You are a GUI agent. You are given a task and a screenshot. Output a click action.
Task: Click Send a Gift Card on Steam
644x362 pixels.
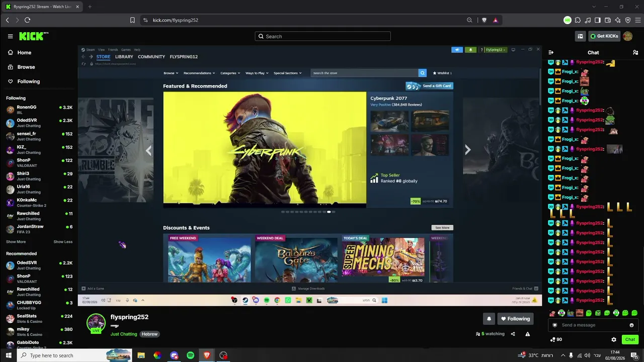click(429, 86)
